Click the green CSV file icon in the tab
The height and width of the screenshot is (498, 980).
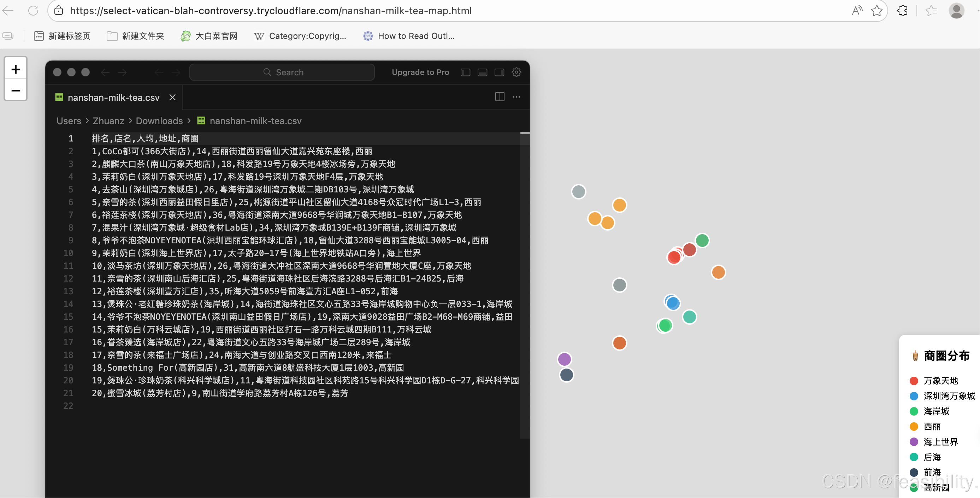[59, 97]
